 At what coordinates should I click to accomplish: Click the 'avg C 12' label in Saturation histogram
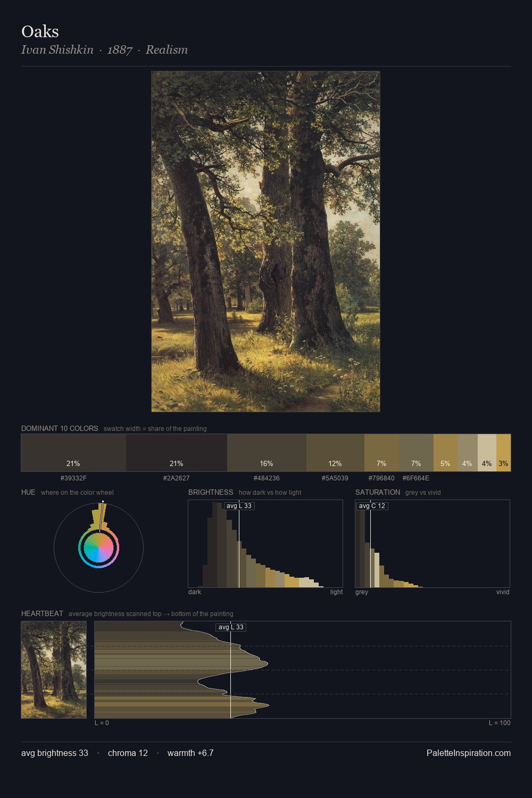pos(372,506)
